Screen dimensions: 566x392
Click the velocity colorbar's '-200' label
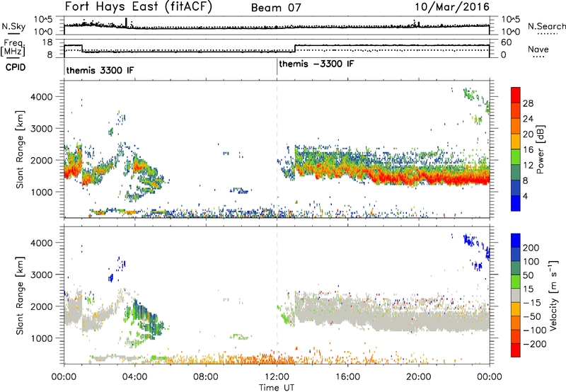click(534, 344)
